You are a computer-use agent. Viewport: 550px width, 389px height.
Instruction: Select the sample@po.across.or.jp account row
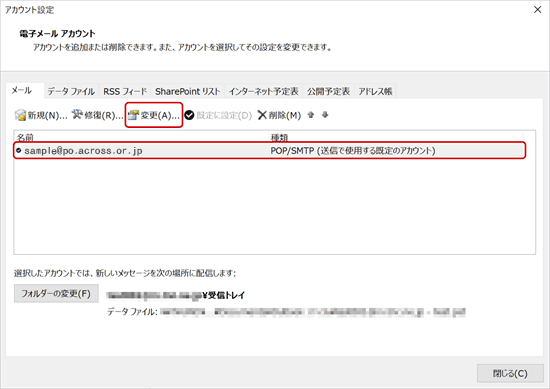click(x=269, y=150)
